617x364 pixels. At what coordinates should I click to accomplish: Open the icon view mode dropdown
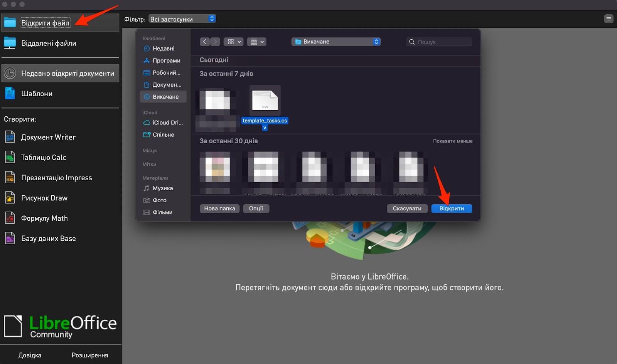pos(234,42)
